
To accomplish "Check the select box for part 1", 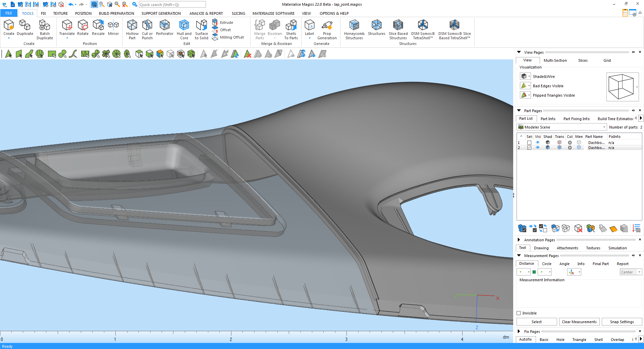I will (x=529, y=143).
